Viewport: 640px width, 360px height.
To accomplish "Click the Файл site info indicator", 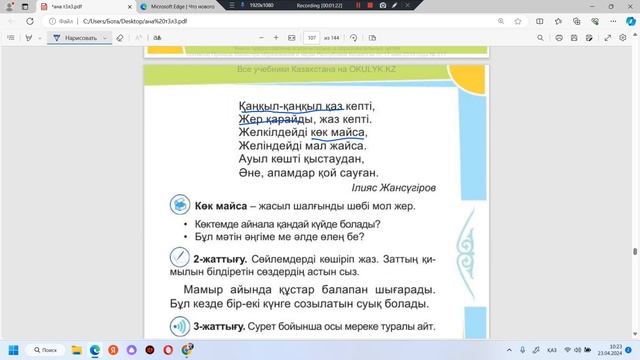I will (x=61, y=21).
